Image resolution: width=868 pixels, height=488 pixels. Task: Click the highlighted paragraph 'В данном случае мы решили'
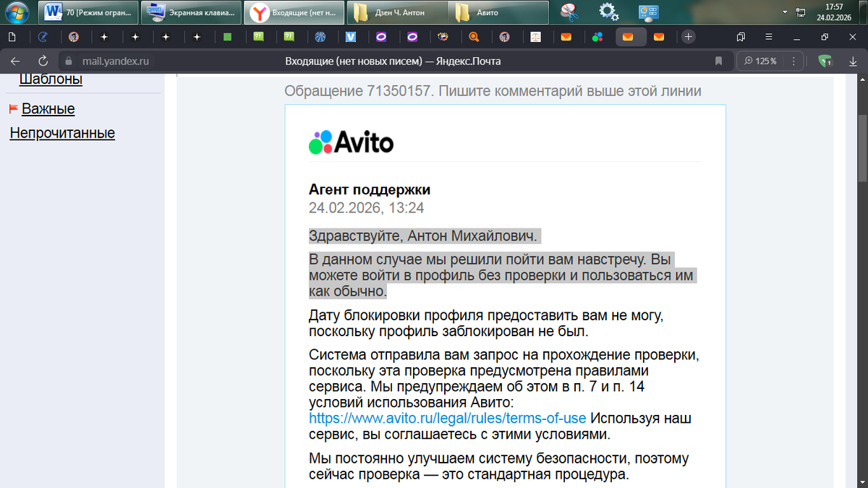pyautogui.click(x=503, y=275)
